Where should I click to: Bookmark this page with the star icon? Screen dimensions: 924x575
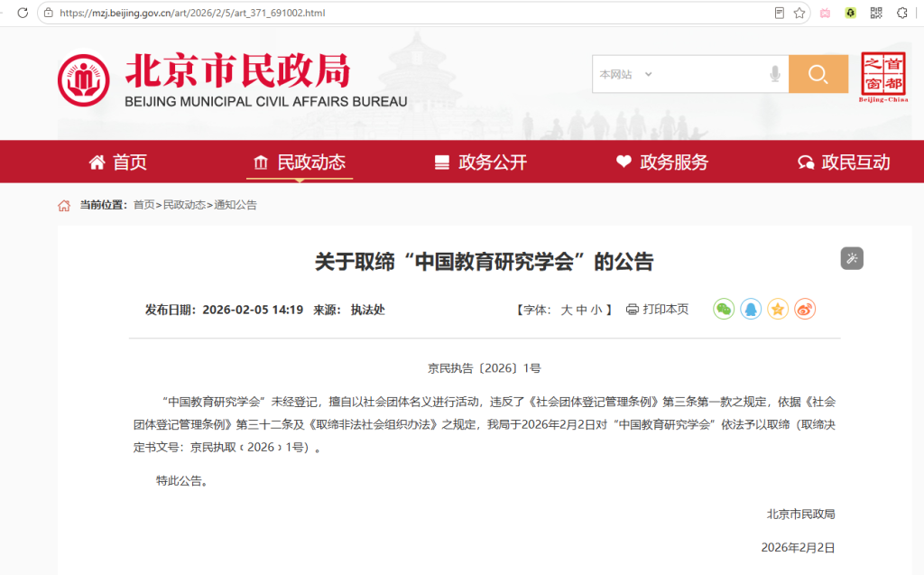(799, 13)
